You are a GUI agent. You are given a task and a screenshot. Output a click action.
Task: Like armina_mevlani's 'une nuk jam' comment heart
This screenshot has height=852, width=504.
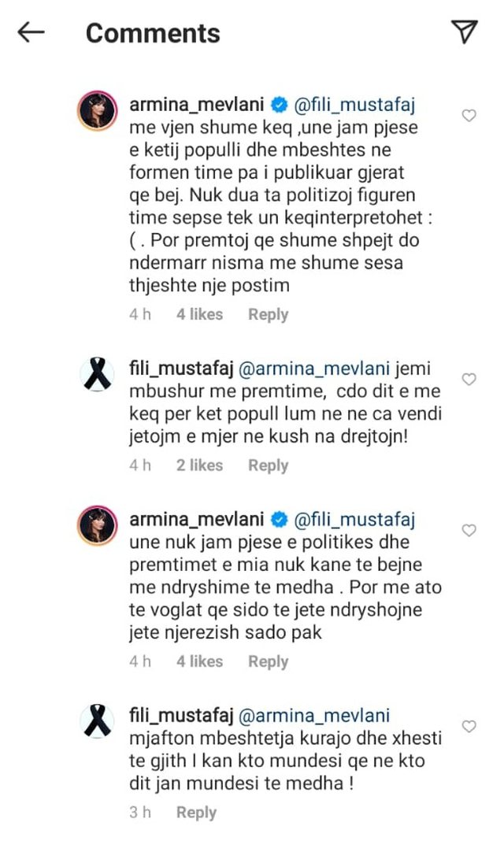tap(469, 531)
